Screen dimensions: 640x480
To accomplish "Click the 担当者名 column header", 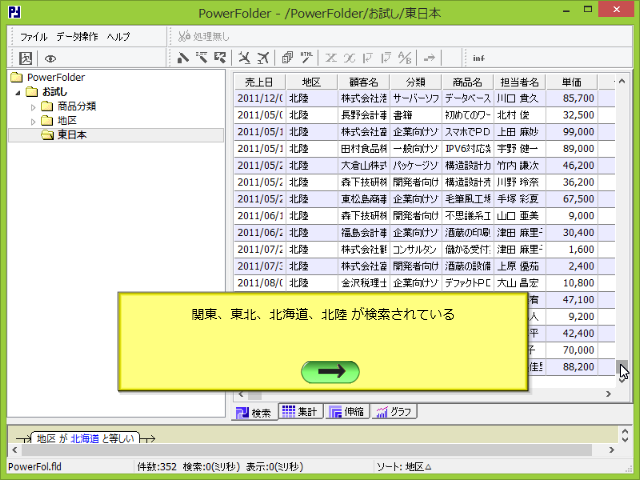I will pos(520,82).
